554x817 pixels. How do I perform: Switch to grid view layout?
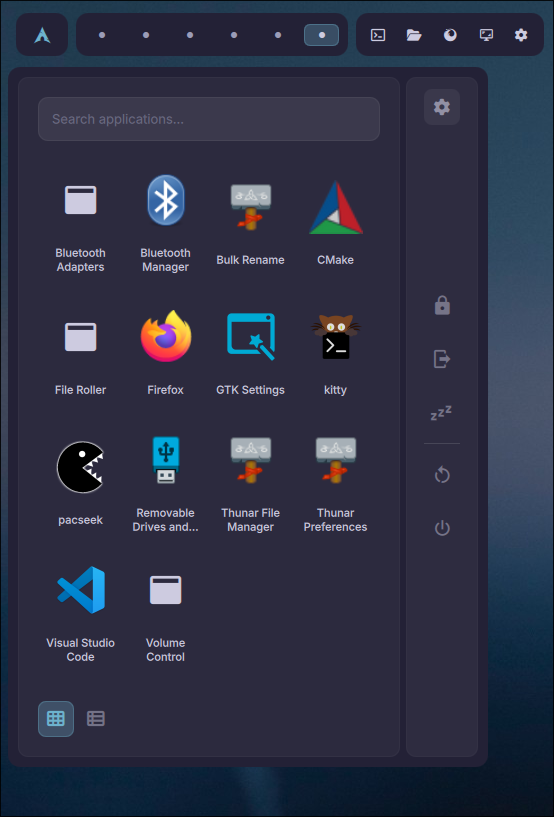point(56,719)
